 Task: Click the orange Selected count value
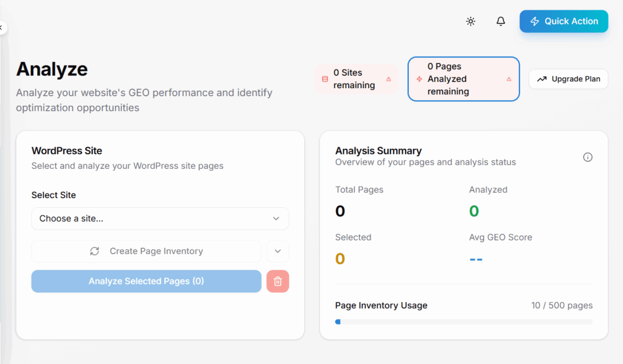(340, 259)
